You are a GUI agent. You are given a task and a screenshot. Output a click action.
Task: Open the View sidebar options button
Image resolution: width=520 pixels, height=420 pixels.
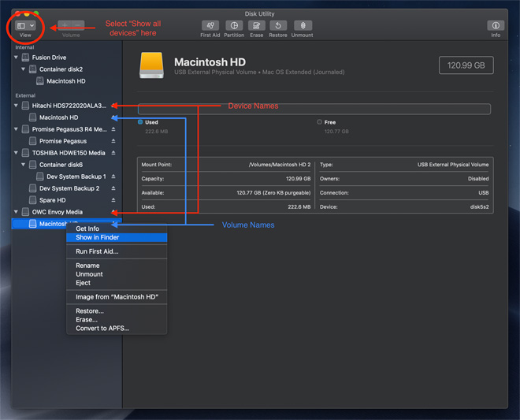click(25, 25)
